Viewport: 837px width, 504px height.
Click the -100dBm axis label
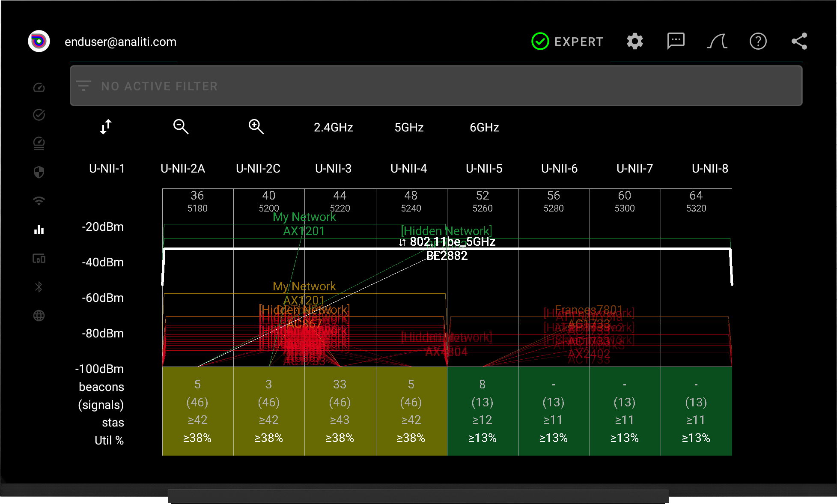99,369
